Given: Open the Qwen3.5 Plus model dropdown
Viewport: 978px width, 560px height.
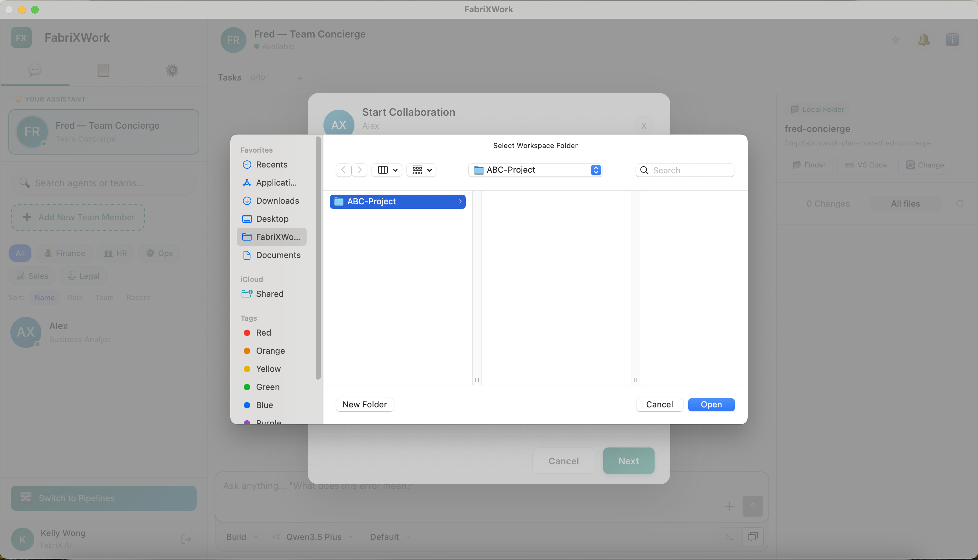Looking at the screenshot, I should pos(312,536).
